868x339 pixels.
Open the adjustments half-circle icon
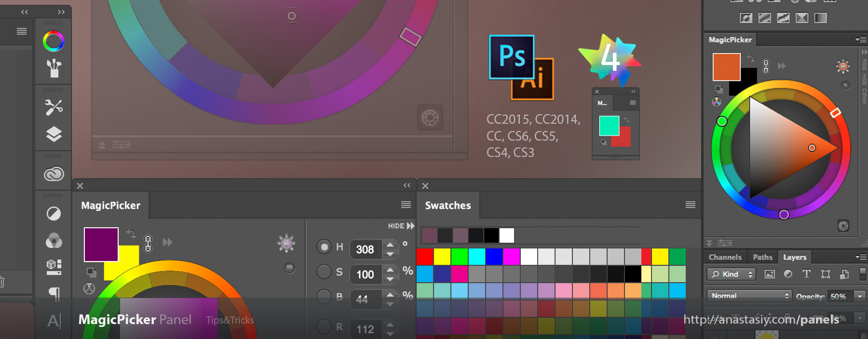(x=54, y=213)
